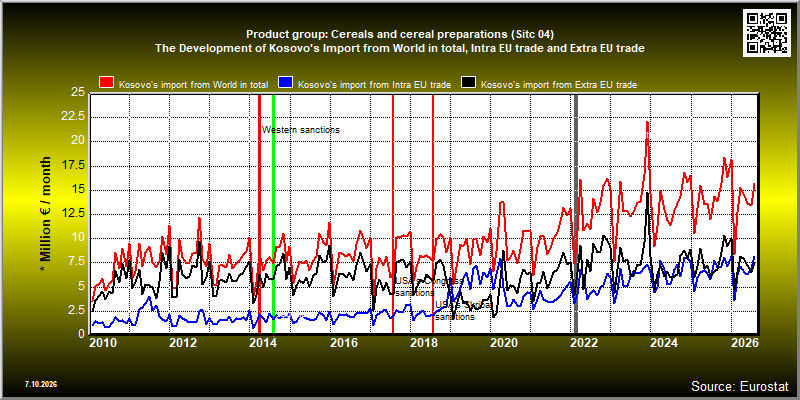This screenshot has height=400, width=800.
Task: Click the 'Source: Eurostat' label
Action: (x=740, y=386)
